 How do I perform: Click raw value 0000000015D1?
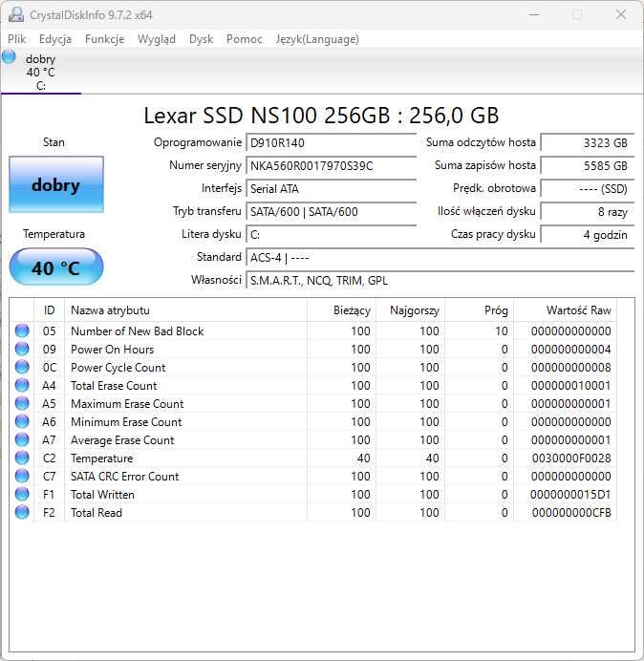(570, 494)
